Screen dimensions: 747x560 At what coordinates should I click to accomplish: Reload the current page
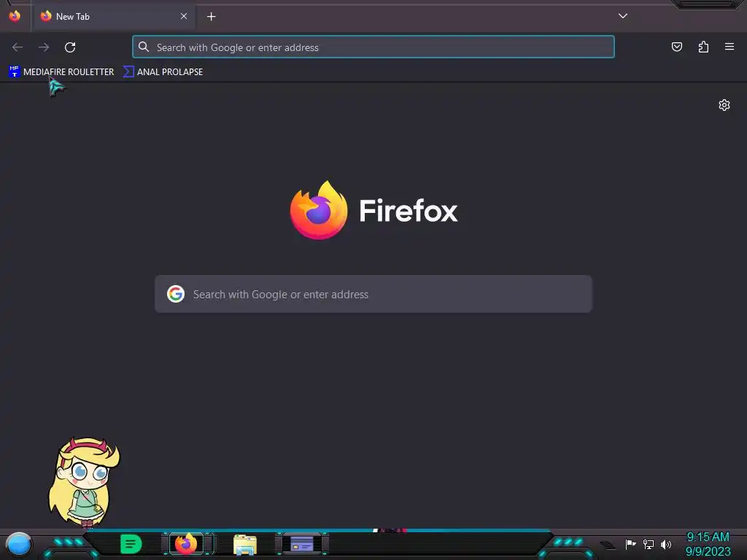tap(70, 47)
